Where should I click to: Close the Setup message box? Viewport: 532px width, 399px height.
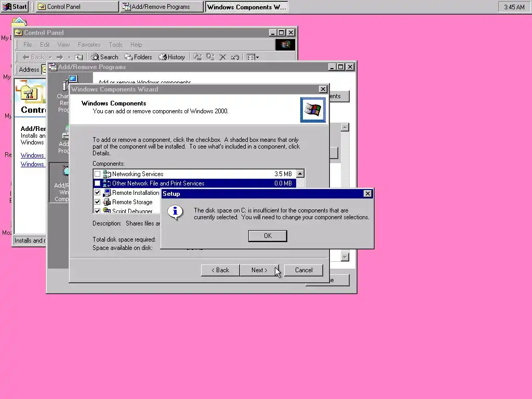tap(367, 194)
